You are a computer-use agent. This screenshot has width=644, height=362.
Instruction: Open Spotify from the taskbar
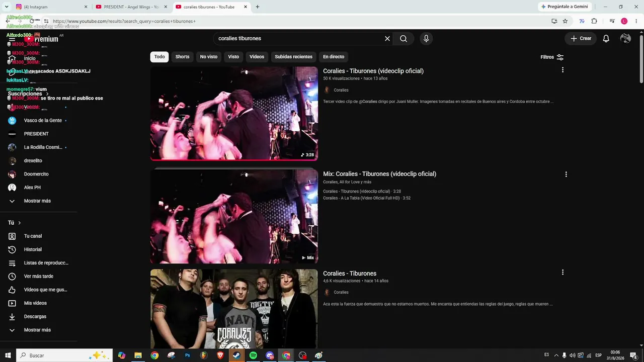(x=253, y=355)
